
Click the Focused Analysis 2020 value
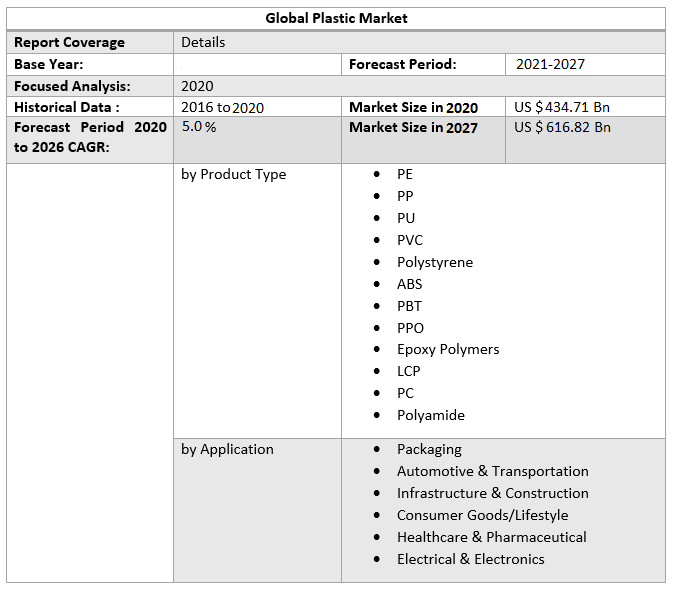(197, 86)
